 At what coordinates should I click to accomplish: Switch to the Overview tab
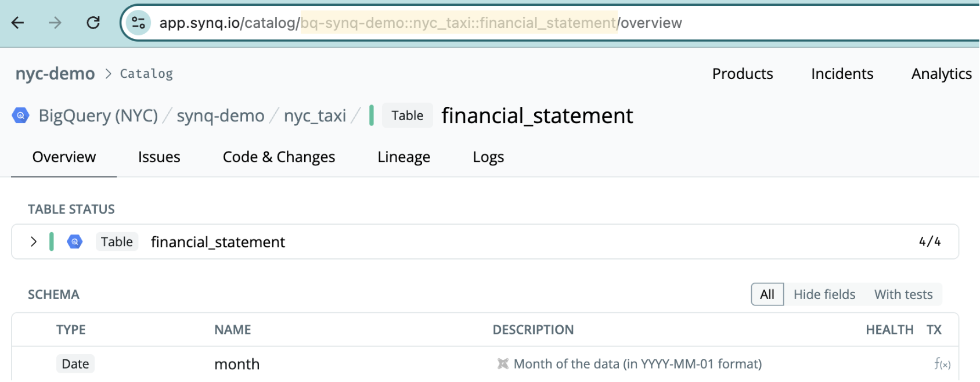(x=64, y=157)
